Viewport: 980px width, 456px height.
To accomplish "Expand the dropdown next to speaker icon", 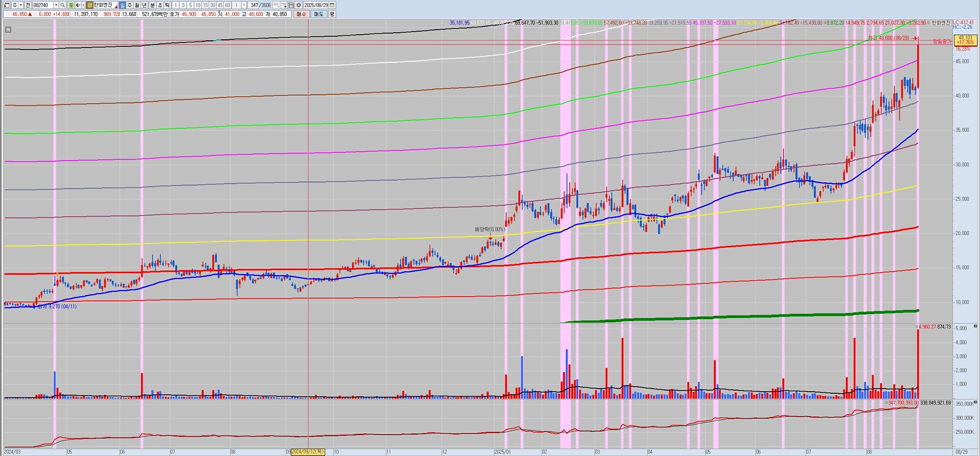I will click(x=83, y=5).
